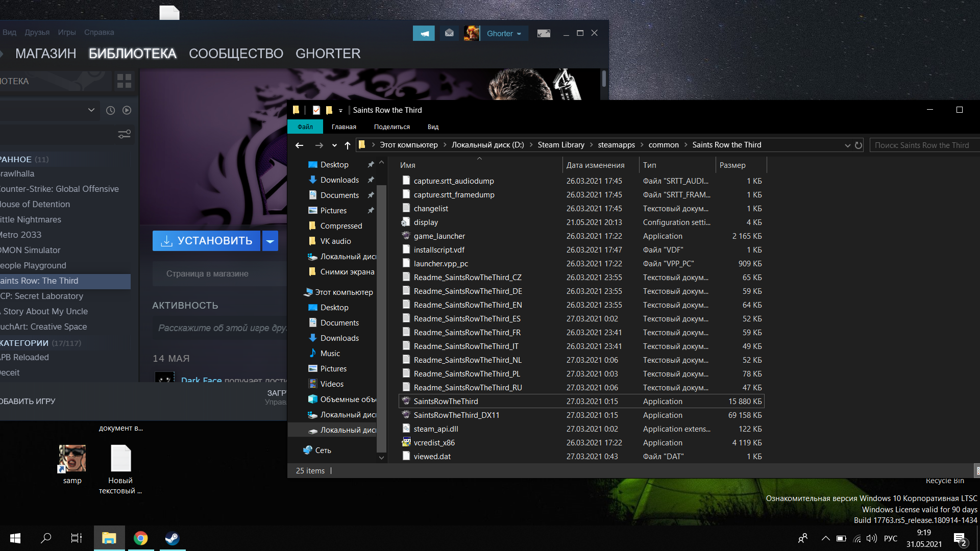Click the recent games clock icon
This screenshot has width=980, height=551.
pyautogui.click(x=110, y=110)
